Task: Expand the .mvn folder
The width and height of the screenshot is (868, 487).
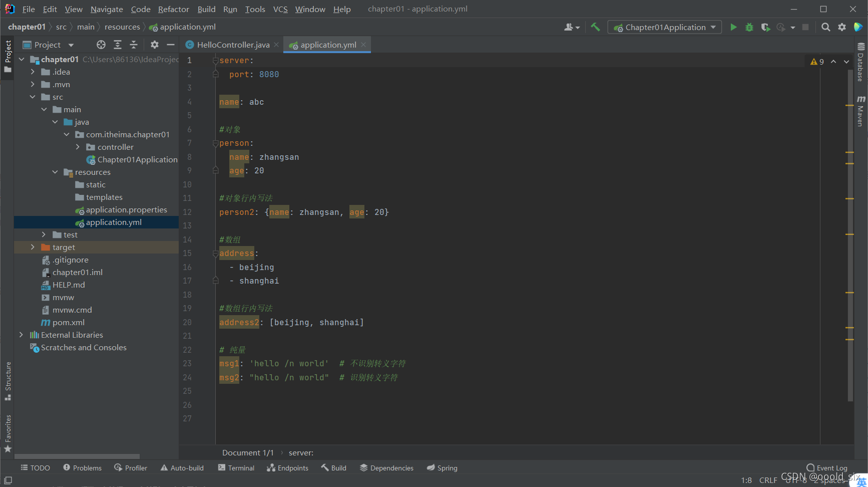Action: tap(33, 84)
